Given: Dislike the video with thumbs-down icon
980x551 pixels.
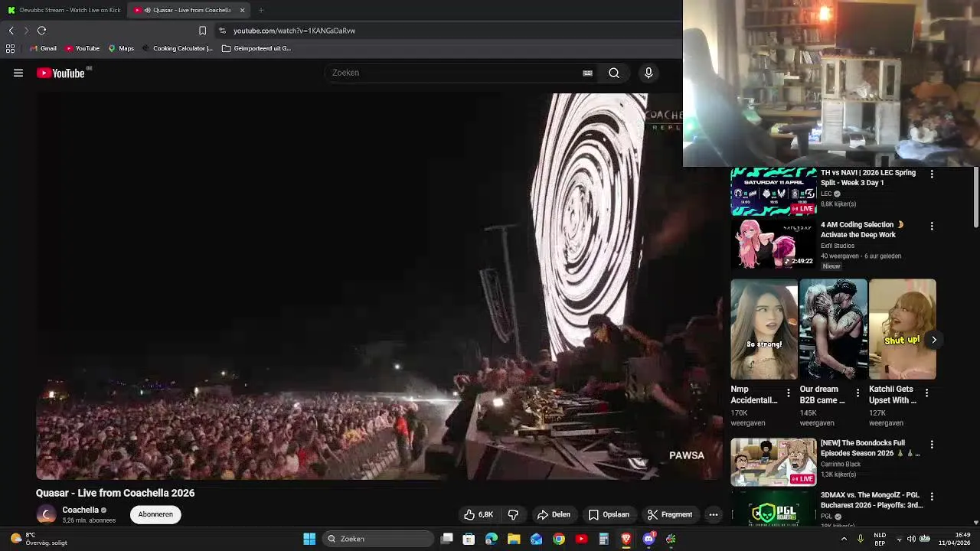Looking at the screenshot, I should [x=513, y=514].
